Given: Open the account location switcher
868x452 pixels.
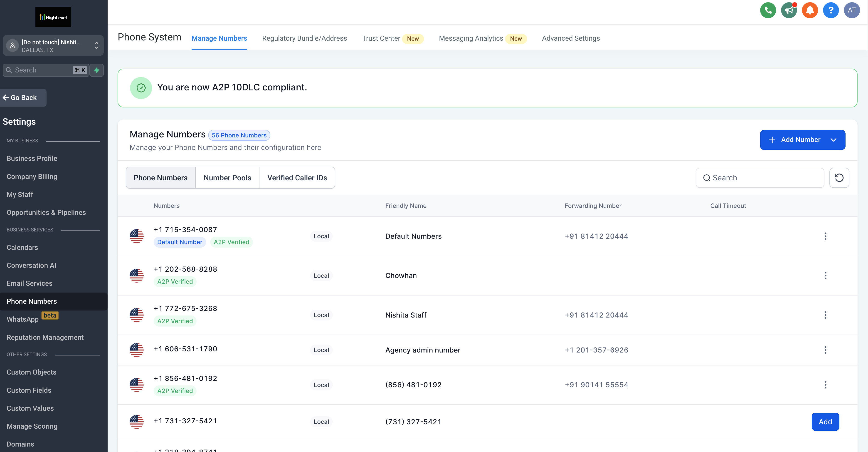Looking at the screenshot, I should point(53,45).
